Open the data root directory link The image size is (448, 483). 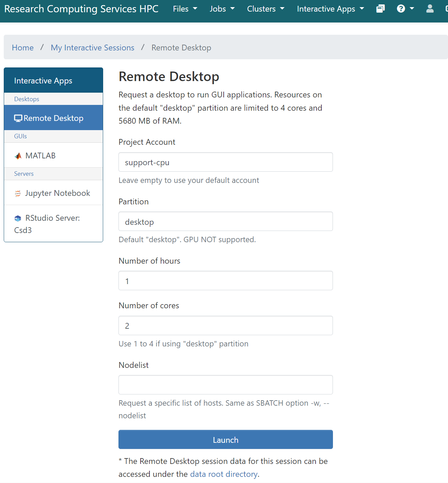[224, 474]
